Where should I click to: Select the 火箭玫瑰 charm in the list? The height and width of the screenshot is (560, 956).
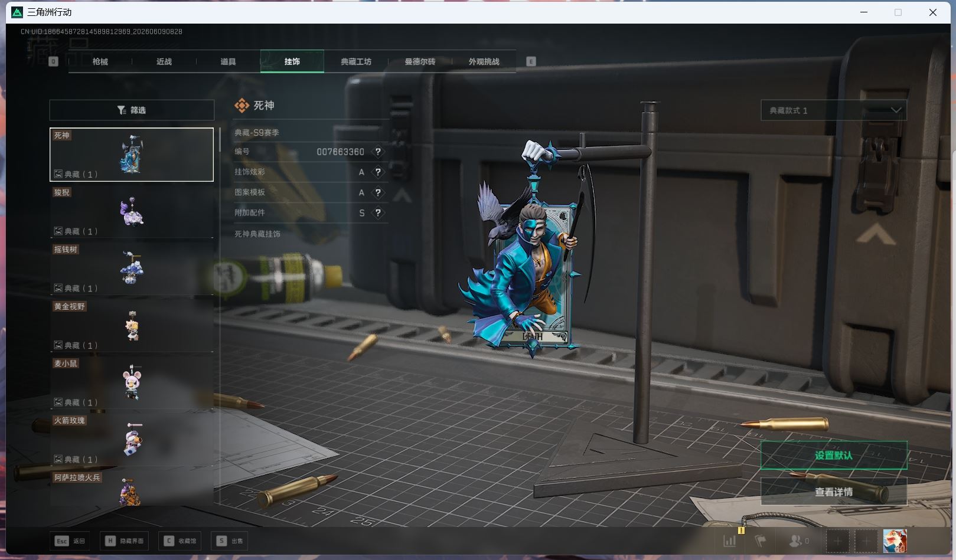(x=132, y=440)
